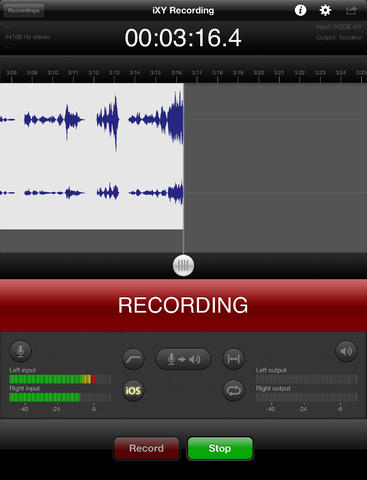Tap the iOS input level button
Viewport: 367px width, 480px height.
(133, 390)
